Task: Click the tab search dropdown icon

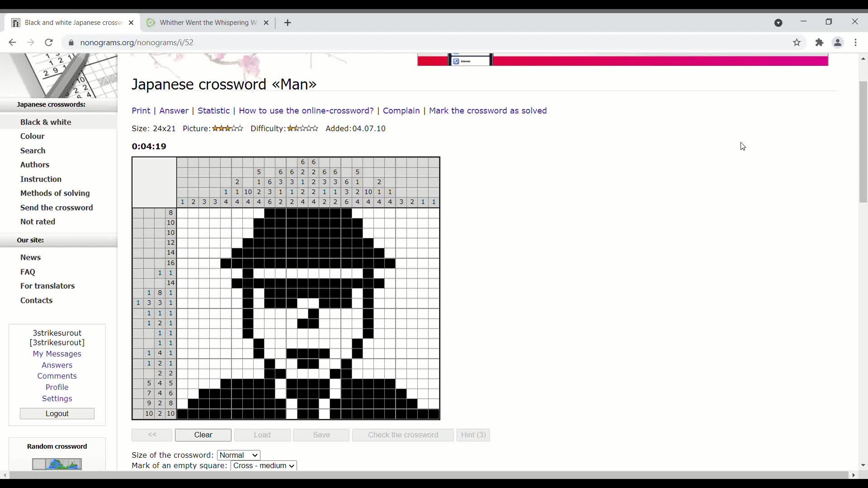Action: pos(778,23)
